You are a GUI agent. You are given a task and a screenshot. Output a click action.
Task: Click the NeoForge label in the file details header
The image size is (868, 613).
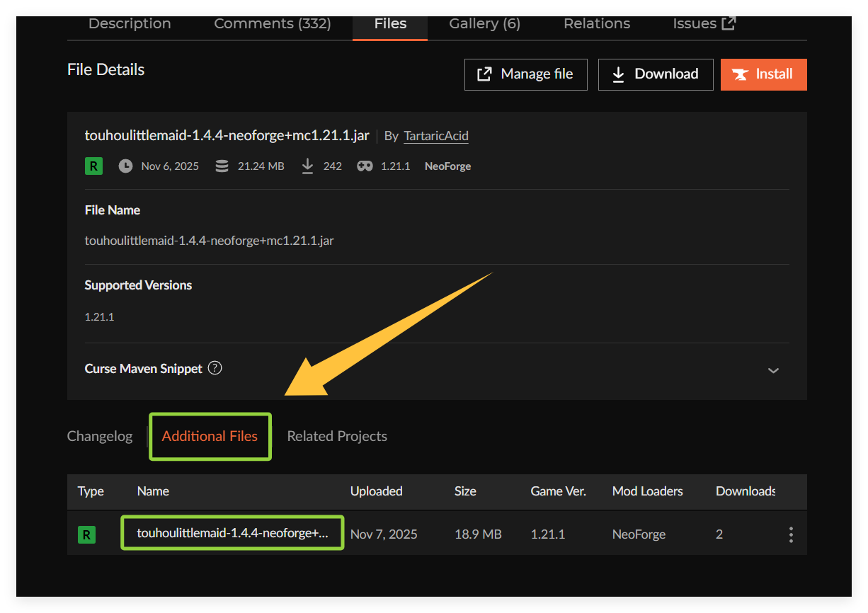pos(447,166)
